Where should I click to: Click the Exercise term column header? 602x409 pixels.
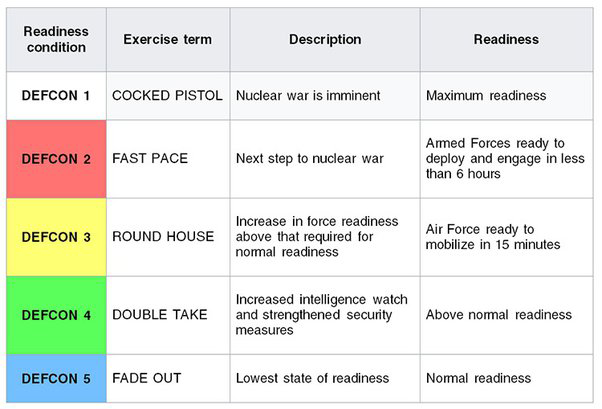point(168,40)
